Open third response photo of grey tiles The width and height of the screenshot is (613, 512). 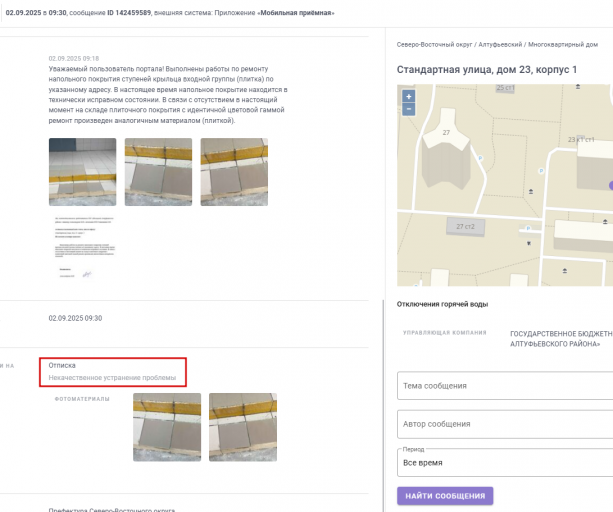234,172
